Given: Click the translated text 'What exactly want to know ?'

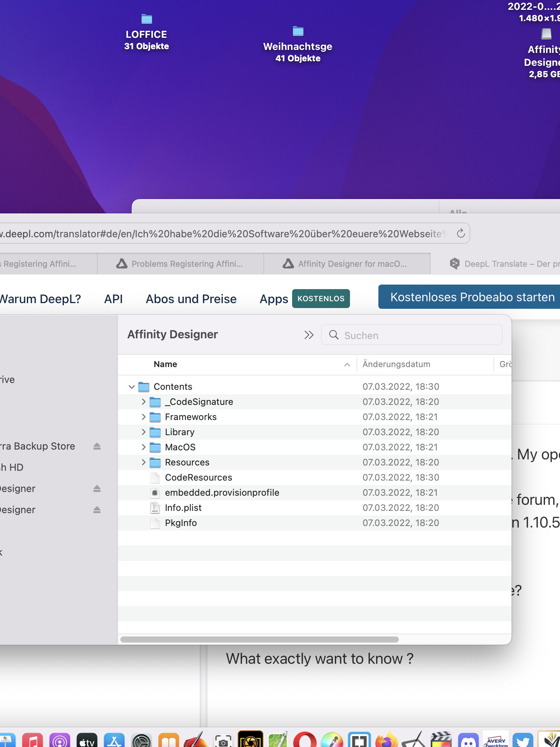Looking at the screenshot, I should click(320, 659).
